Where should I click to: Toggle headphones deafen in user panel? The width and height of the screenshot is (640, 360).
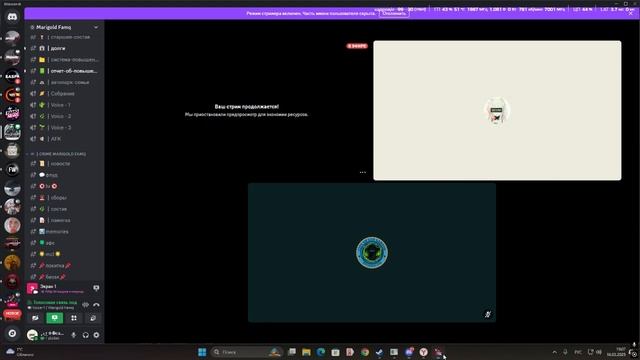(85, 335)
